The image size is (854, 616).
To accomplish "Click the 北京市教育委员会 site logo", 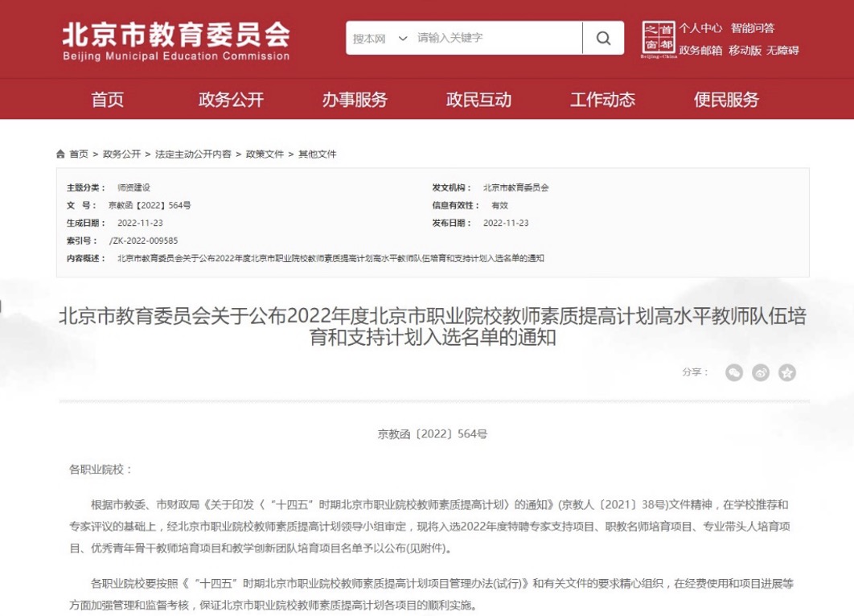I will point(176,39).
